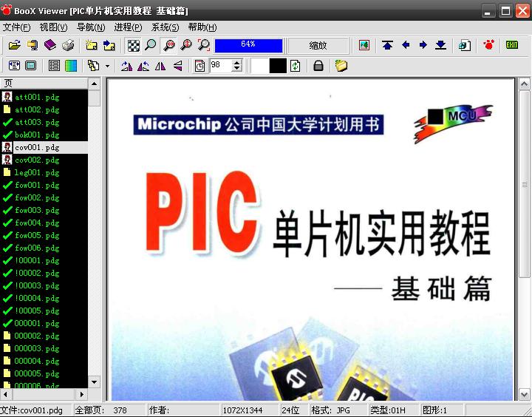Open the 进程(P) menu
Screen dimensions: 532x417
[128, 27]
